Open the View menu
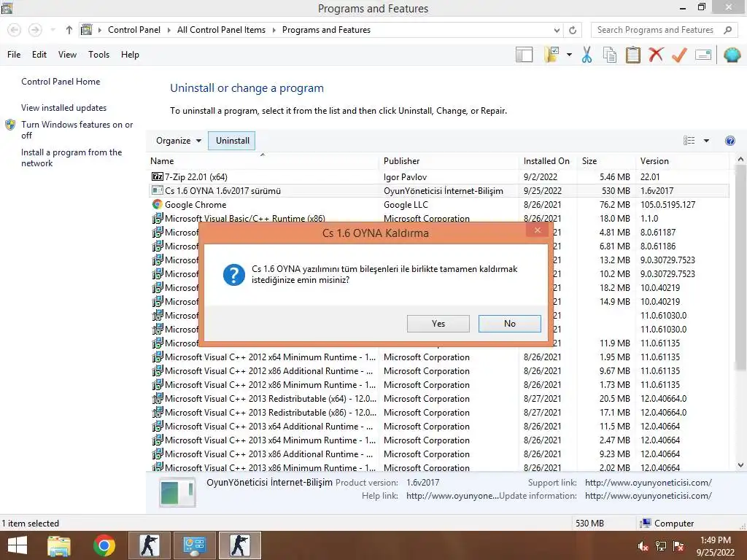Image resolution: width=747 pixels, height=560 pixels. [x=67, y=55]
